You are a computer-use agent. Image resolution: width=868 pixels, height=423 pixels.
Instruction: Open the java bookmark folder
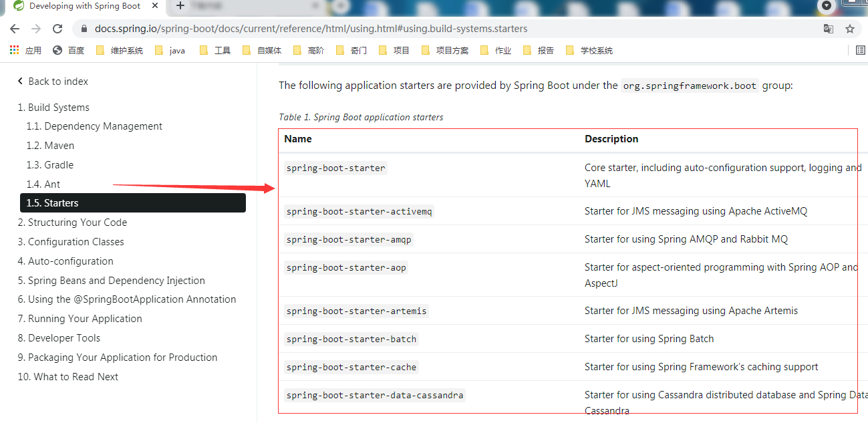(170, 50)
